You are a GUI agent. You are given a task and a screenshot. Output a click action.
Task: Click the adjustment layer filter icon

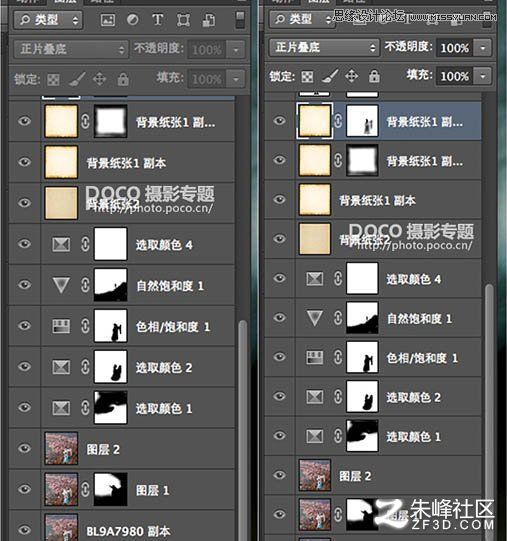pos(133,20)
